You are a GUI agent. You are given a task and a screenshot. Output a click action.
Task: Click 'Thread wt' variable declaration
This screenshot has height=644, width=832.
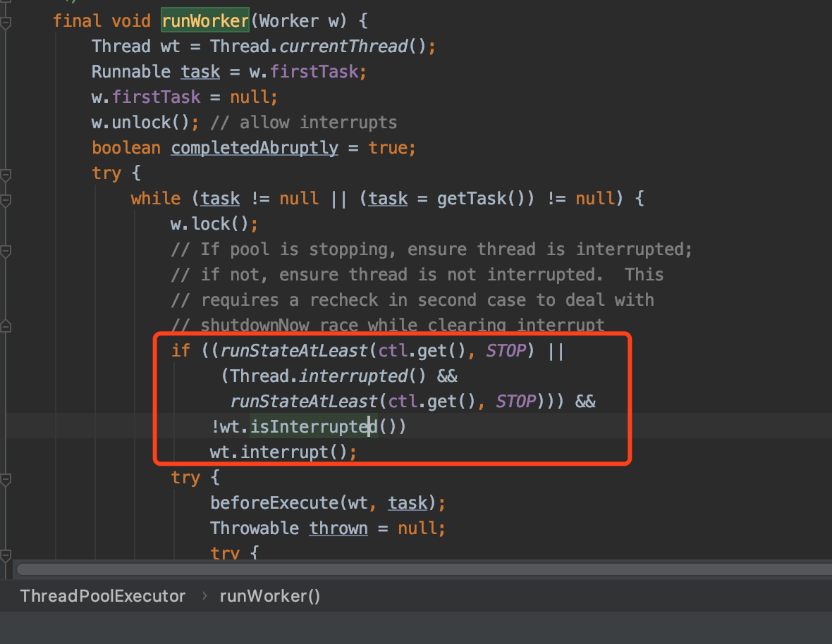click(x=136, y=46)
